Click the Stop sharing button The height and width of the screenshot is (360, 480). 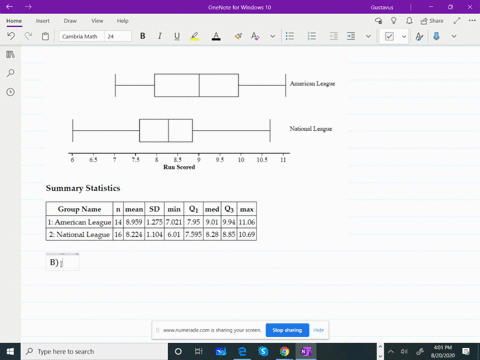(287, 330)
